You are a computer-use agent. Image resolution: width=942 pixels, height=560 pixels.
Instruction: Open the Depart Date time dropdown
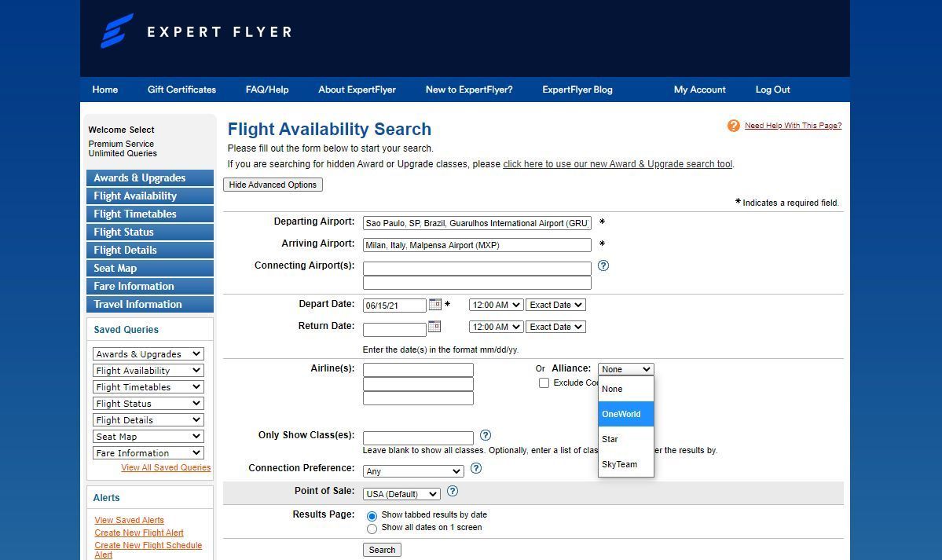tap(497, 306)
